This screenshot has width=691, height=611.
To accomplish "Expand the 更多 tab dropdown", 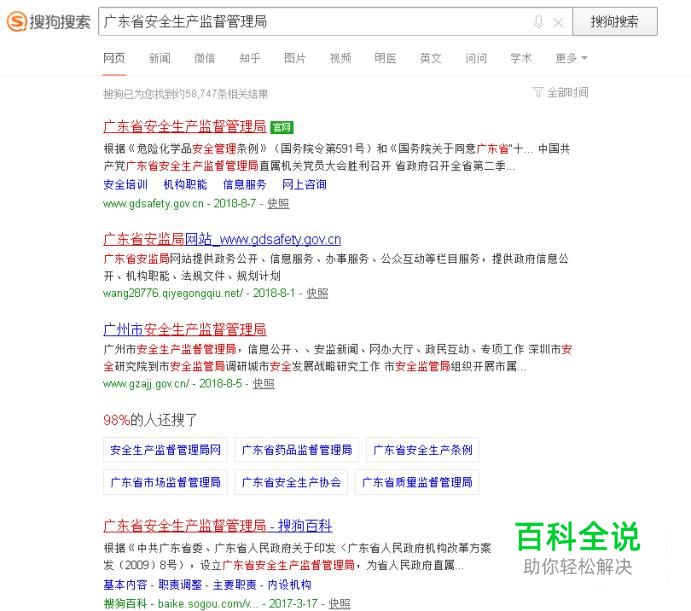I will (571, 58).
